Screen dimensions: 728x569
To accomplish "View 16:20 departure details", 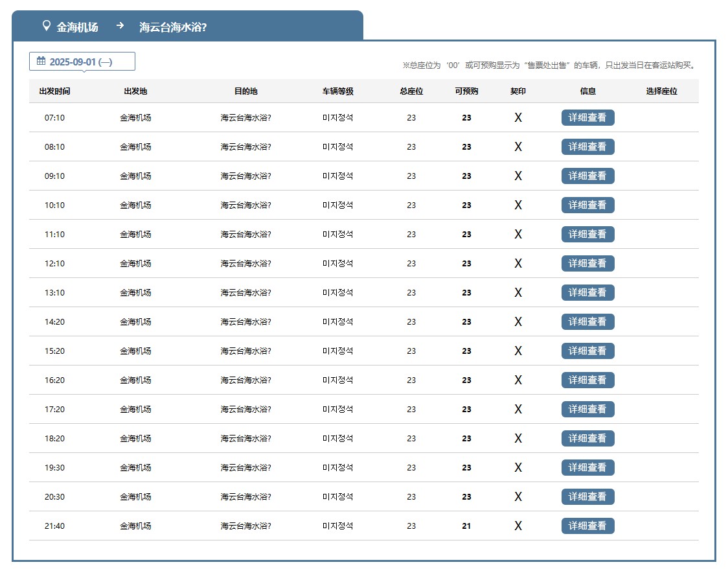I will pos(587,380).
